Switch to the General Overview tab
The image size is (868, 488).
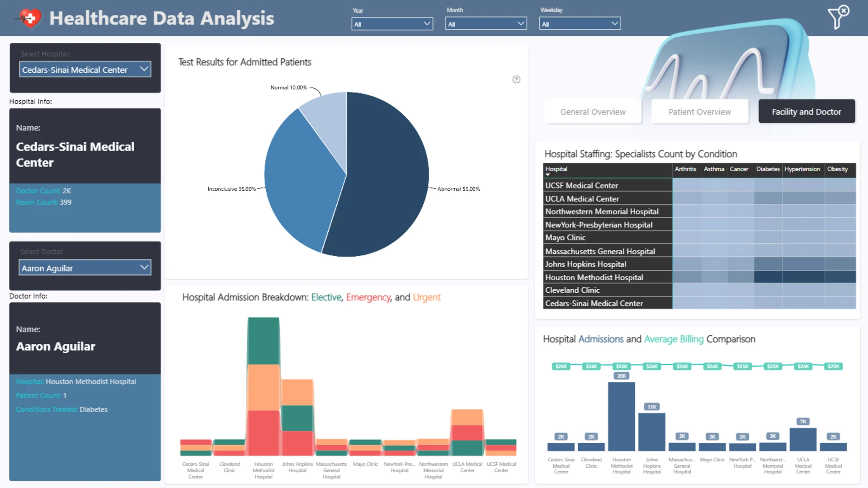click(x=593, y=112)
